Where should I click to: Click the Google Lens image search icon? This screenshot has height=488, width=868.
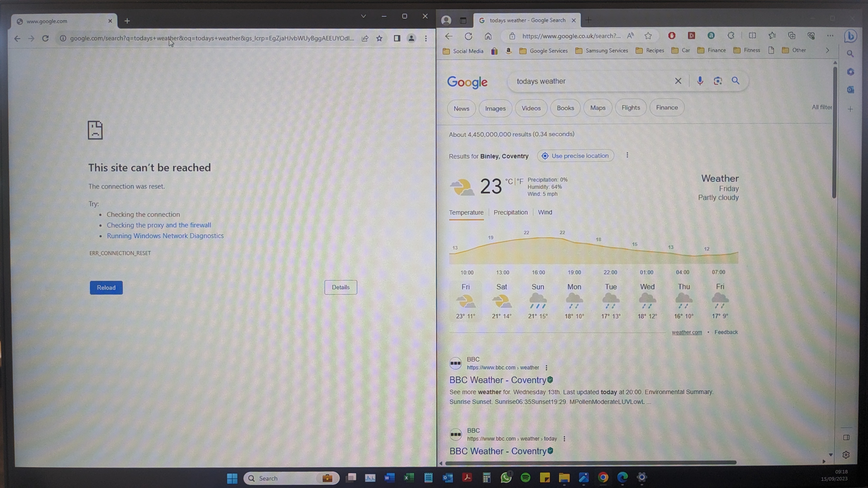coord(718,81)
